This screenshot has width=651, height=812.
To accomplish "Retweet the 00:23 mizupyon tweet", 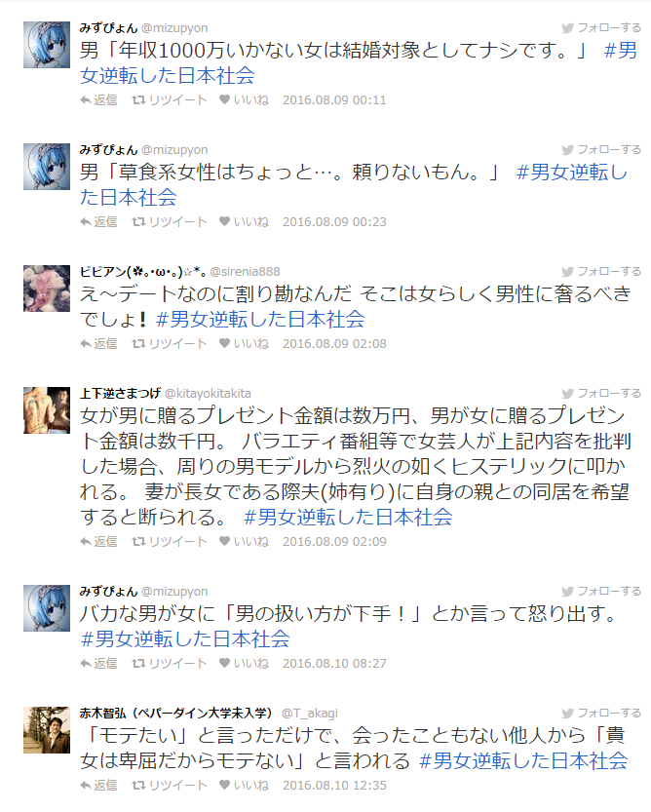I will [170, 221].
